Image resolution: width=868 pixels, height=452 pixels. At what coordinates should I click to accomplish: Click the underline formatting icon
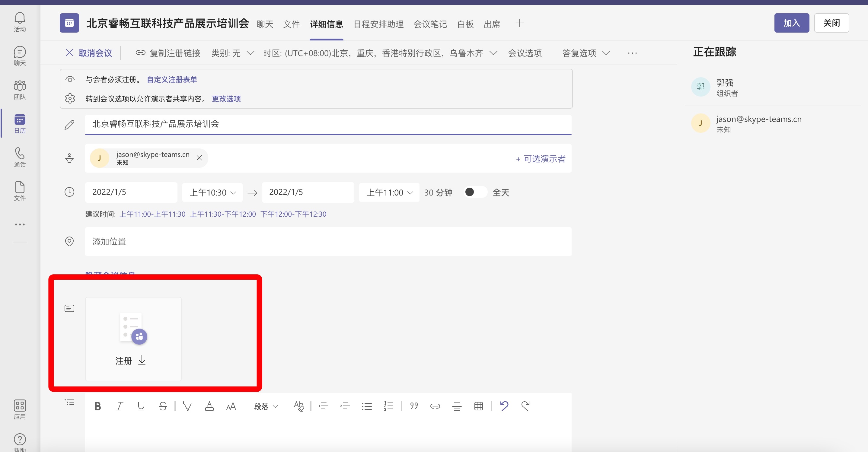pos(141,406)
